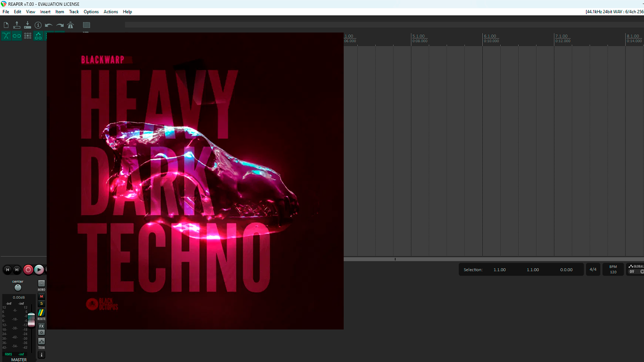Click the selection length field 0.0.00

click(x=566, y=270)
